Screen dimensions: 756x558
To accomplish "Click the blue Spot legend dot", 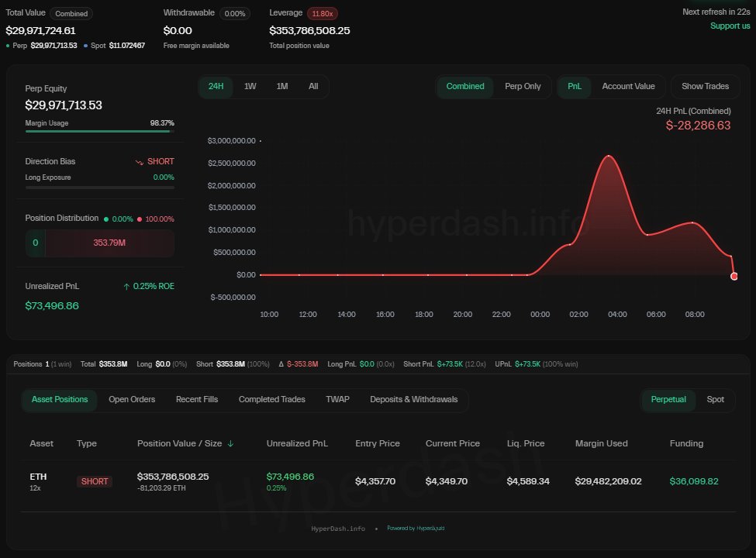I will point(86,46).
